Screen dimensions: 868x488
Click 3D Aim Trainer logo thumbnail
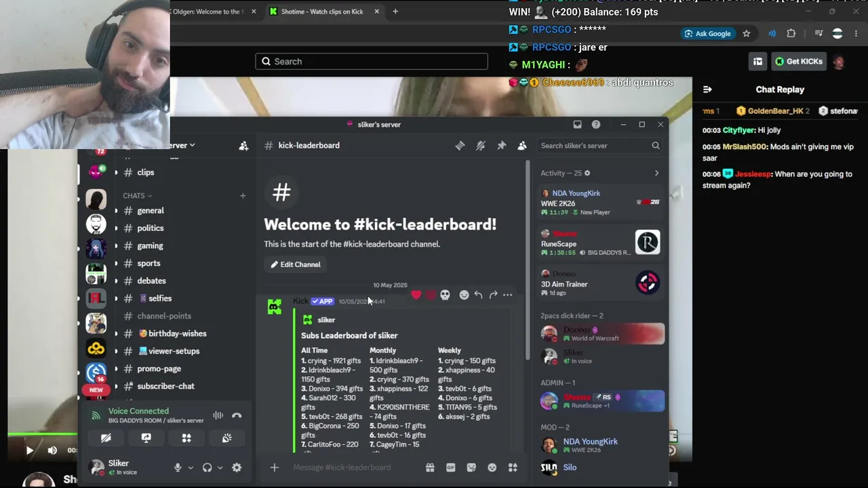tap(648, 283)
